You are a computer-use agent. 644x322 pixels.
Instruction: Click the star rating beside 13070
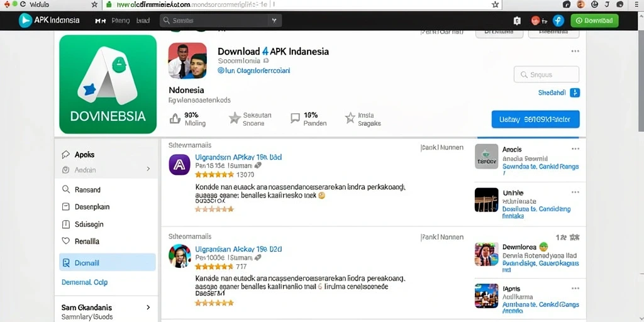(214, 175)
